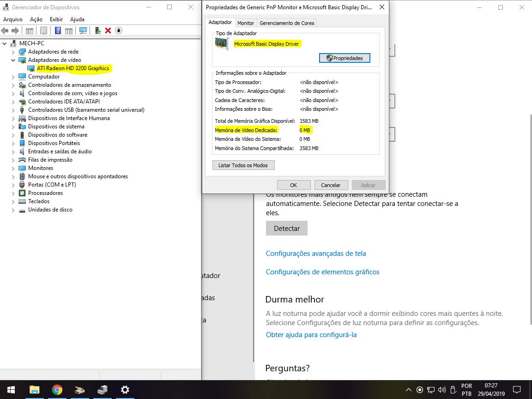Click Obter ajuda para configurá-la link
Image resolution: width=532 pixels, height=399 pixels.
point(311,334)
